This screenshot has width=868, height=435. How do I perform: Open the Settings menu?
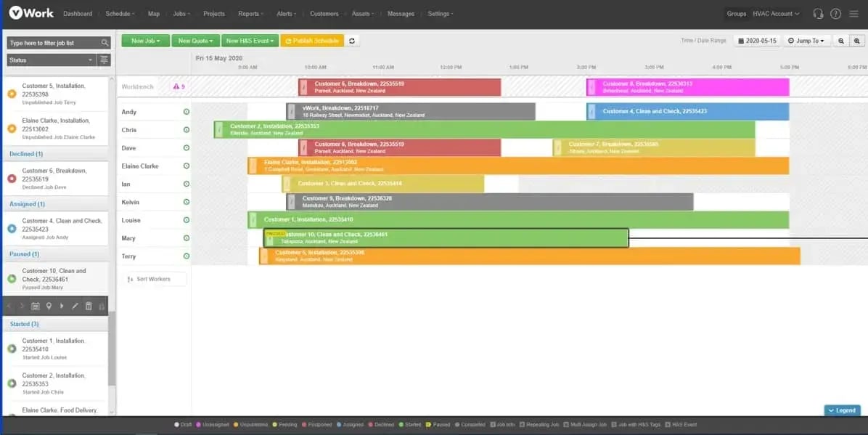tap(441, 14)
